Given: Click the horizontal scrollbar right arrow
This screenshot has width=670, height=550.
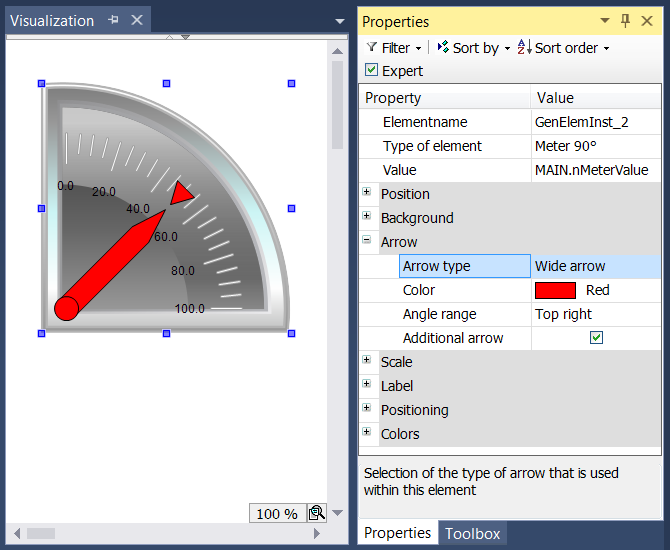Looking at the screenshot, I should click(317, 533).
